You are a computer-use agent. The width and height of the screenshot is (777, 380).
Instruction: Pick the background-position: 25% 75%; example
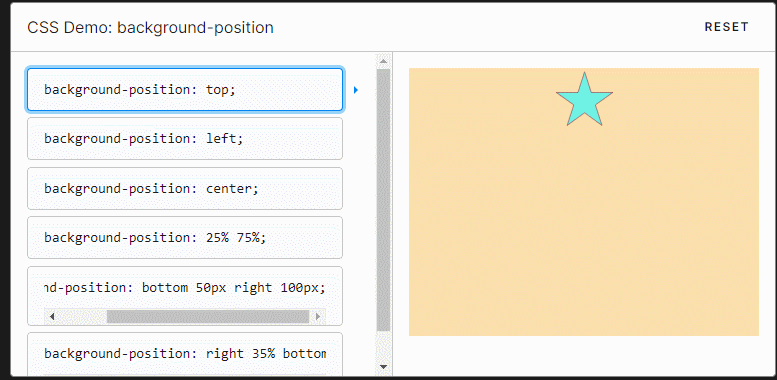(185, 238)
